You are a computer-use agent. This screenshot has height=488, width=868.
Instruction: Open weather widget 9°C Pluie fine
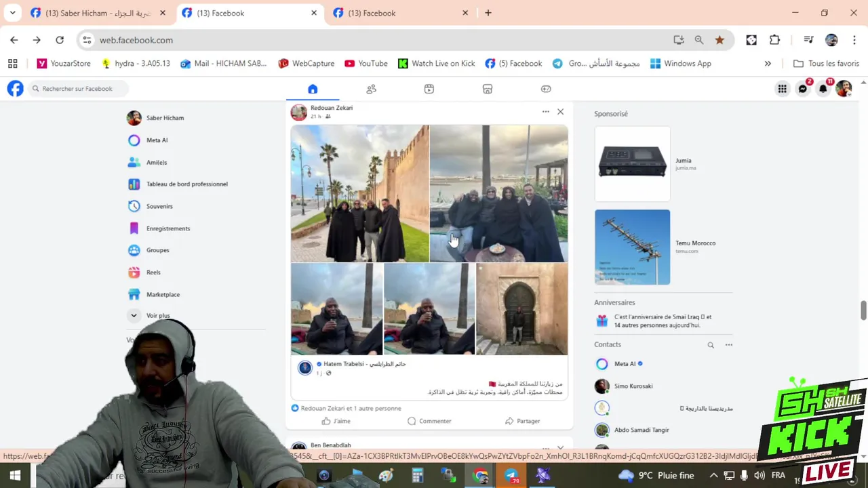pyautogui.click(x=656, y=476)
